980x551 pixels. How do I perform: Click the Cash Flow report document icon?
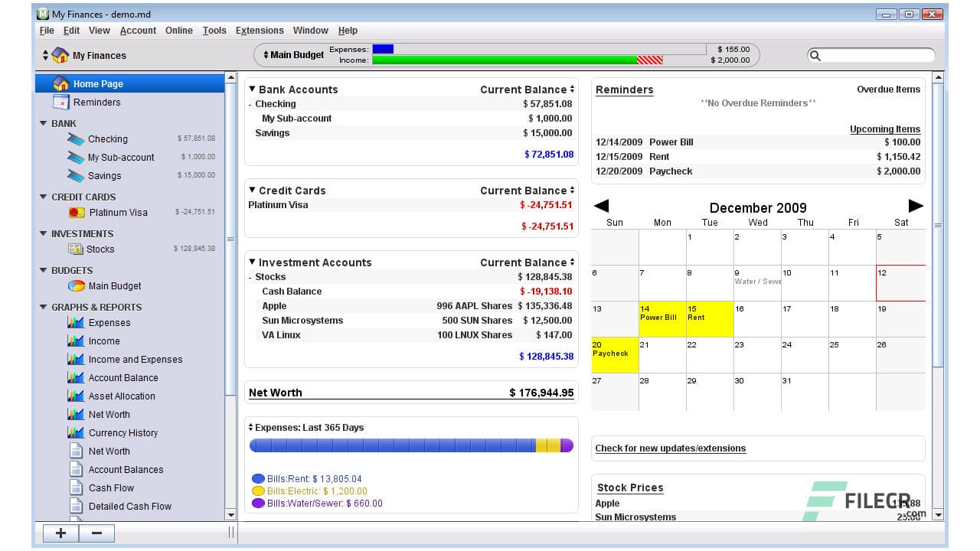76,488
